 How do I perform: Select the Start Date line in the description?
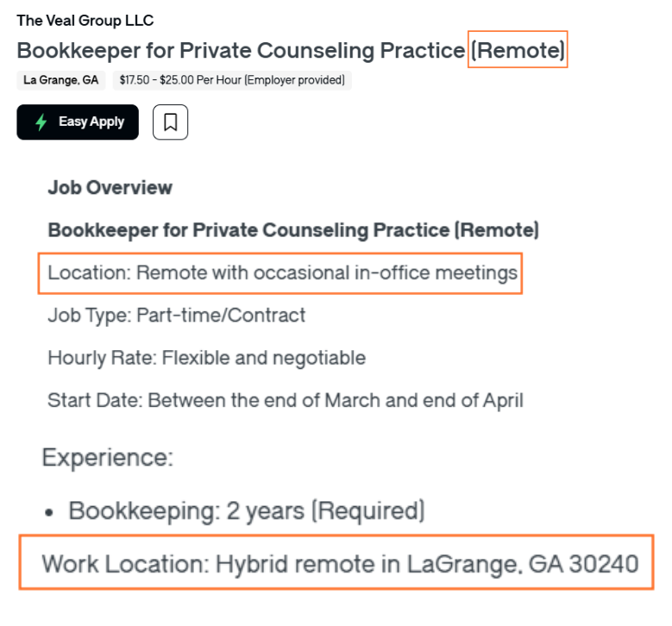click(x=285, y=400)
